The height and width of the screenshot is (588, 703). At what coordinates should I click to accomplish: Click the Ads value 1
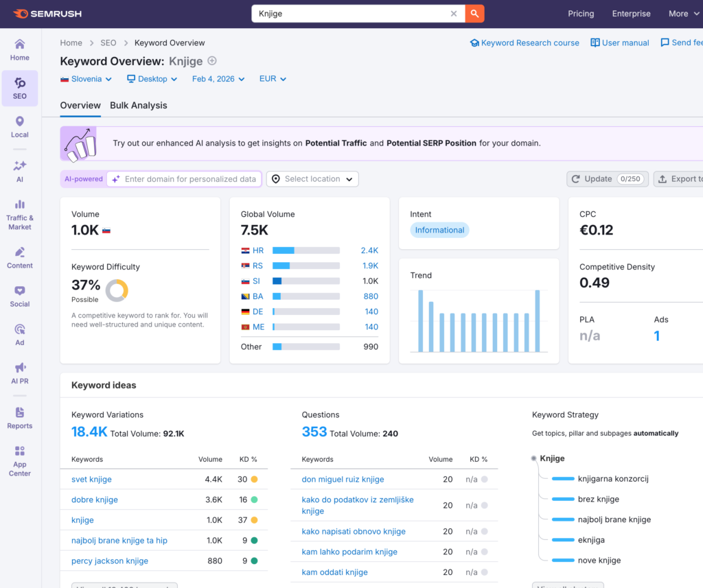657,336
